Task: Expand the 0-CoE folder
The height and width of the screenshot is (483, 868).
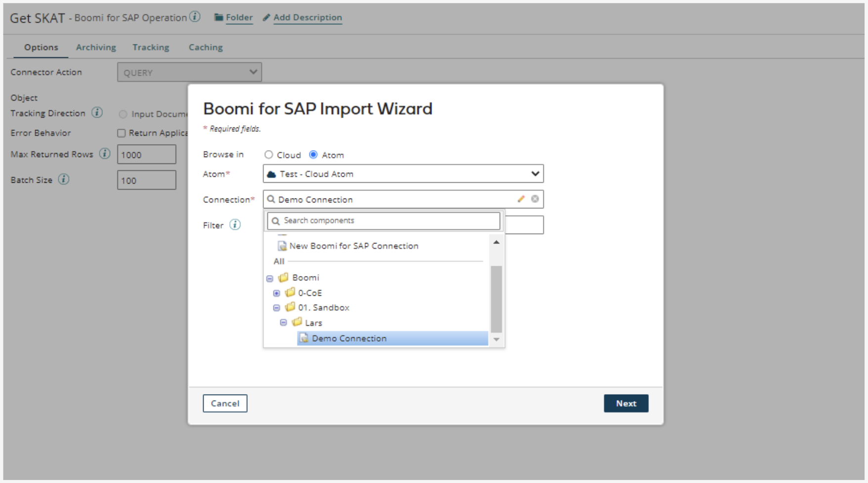Action: click(277, 293)
